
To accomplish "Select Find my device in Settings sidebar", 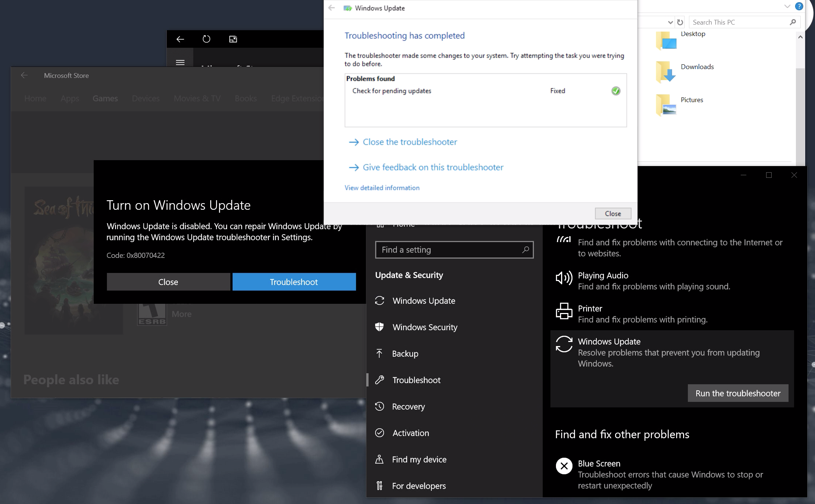I will (454, 459).
